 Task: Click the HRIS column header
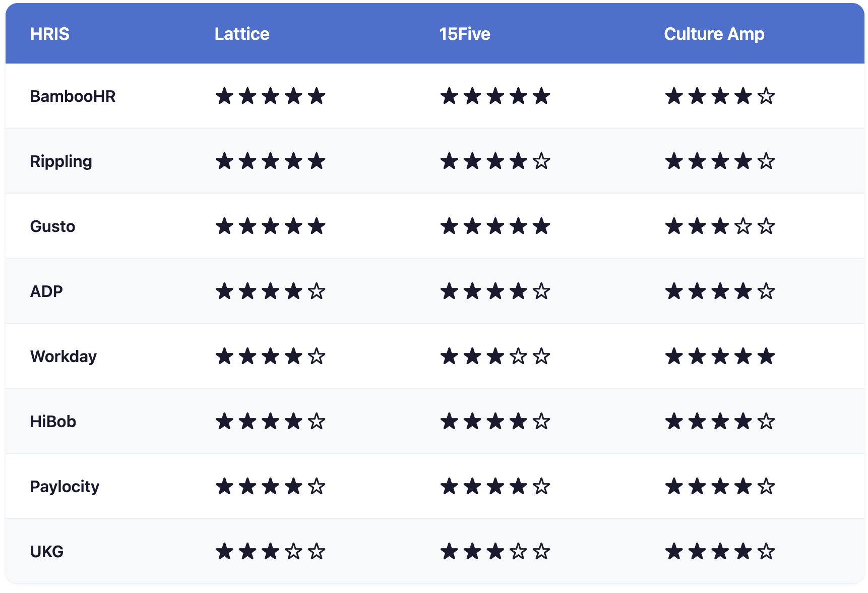click(49, 34)
